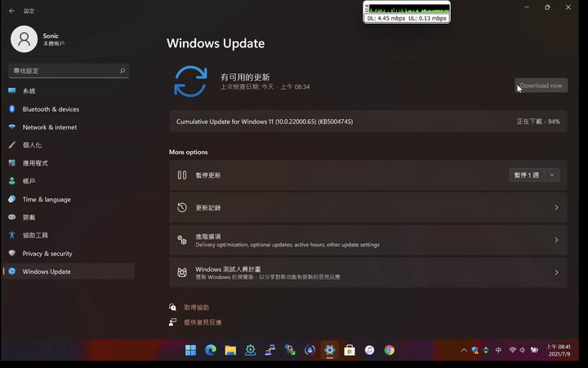This screenshot has height=368, width=588.
Task: Click the 尋找設定 search box
Action: point(69,71)
